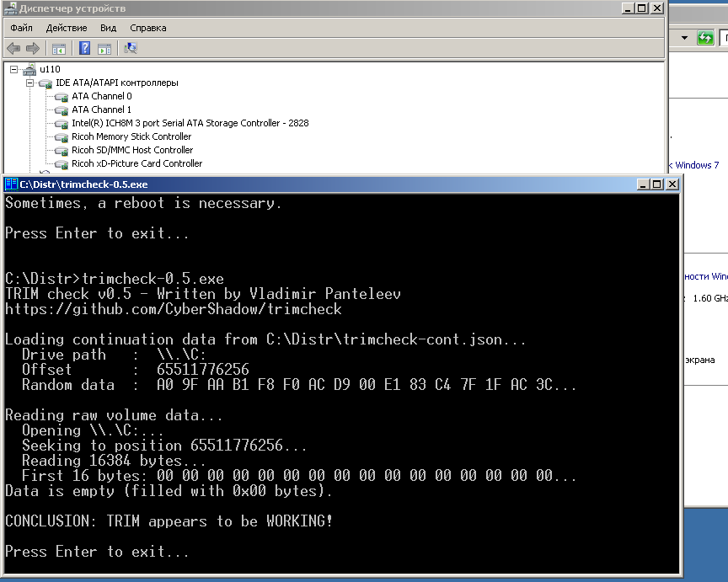This screenshot has width=728, height=582.
Task: Close the Диспетчер устройств window
Action: tap(657, 8)
